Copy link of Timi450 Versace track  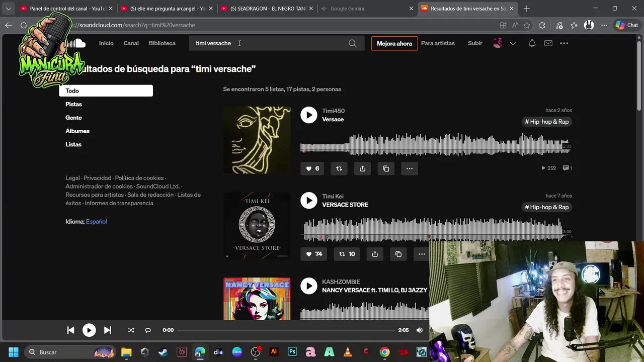point(386,168)
